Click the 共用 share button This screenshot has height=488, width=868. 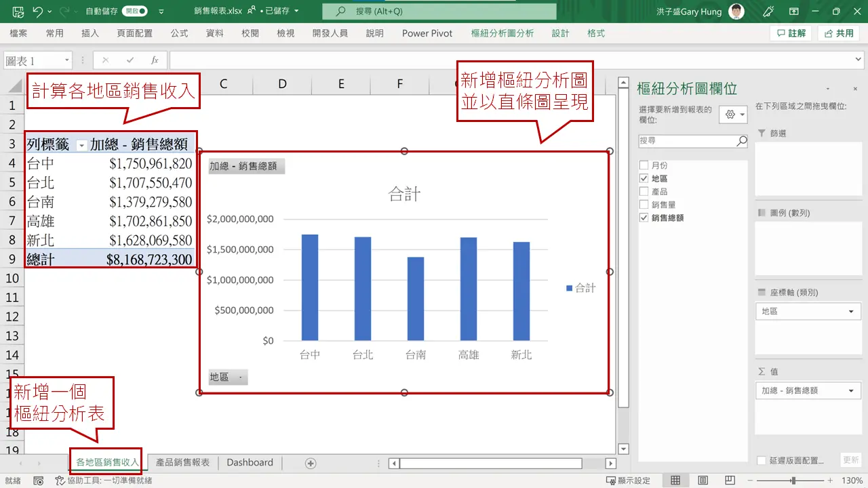tap(839, 33)
